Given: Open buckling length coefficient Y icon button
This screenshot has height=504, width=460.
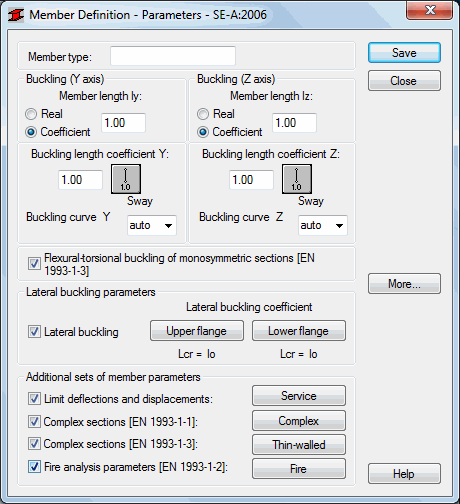Looking at the screenshot, I should 126,179.
